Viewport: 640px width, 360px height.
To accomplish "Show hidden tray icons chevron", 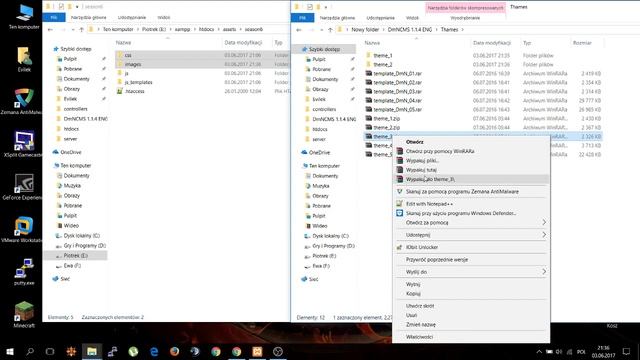I will coord(539,351).
